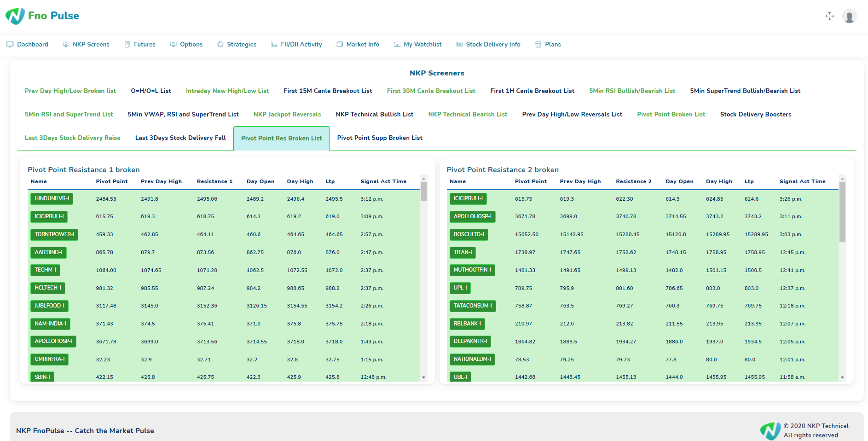Open the Futures menu
Viewport: 868px width, 441px height.
[x=140, y=45]
